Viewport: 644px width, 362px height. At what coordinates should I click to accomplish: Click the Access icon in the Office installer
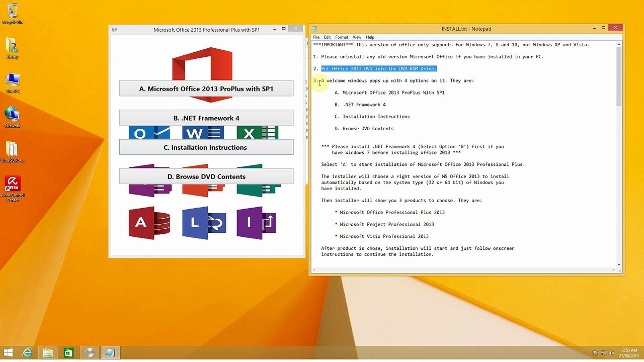149,223
